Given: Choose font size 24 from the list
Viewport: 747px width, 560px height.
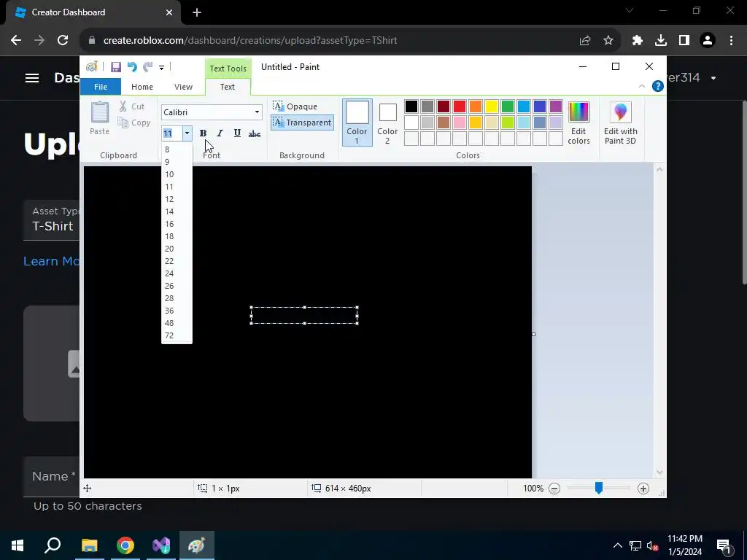Looking at the screenshot, I should click(177, 273).
